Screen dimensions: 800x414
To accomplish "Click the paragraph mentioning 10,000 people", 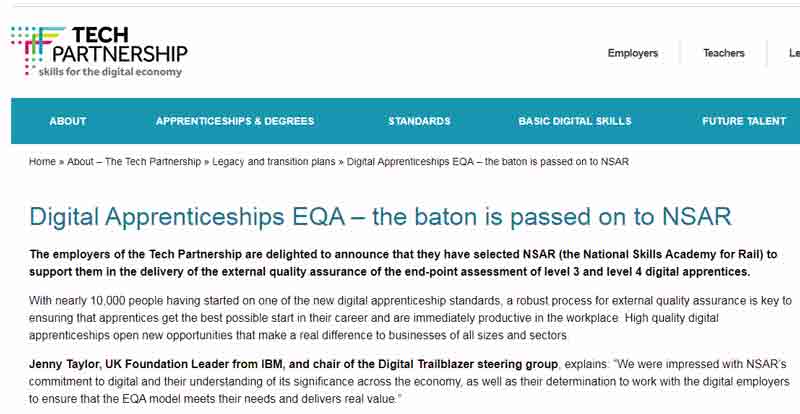I will point(410,318).
